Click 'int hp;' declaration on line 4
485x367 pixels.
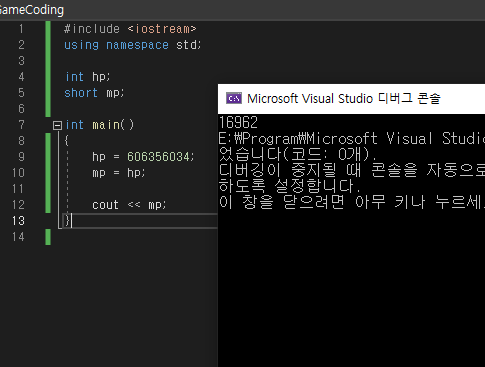coord(87,77)
